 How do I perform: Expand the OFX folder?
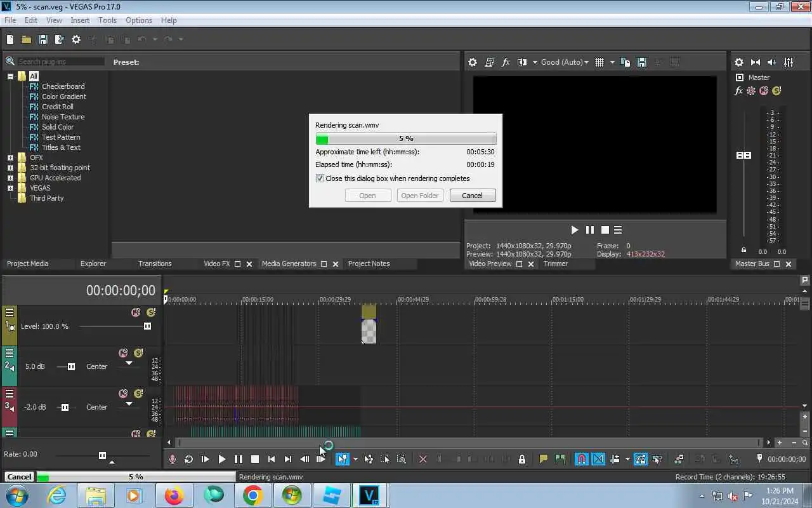[x=10, y=157]
